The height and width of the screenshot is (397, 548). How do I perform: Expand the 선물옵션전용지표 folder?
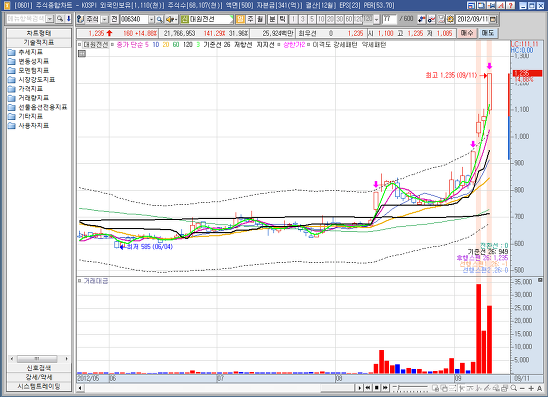[37, 107]
